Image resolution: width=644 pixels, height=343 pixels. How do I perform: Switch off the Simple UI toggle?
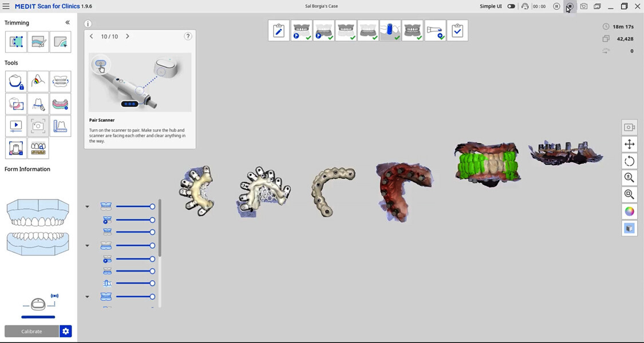pyautogui.click(x=511, y=6)
